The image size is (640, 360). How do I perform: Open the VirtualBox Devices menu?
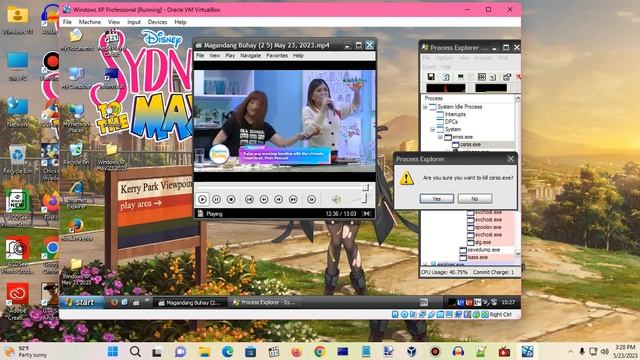[x=157, y=22]
